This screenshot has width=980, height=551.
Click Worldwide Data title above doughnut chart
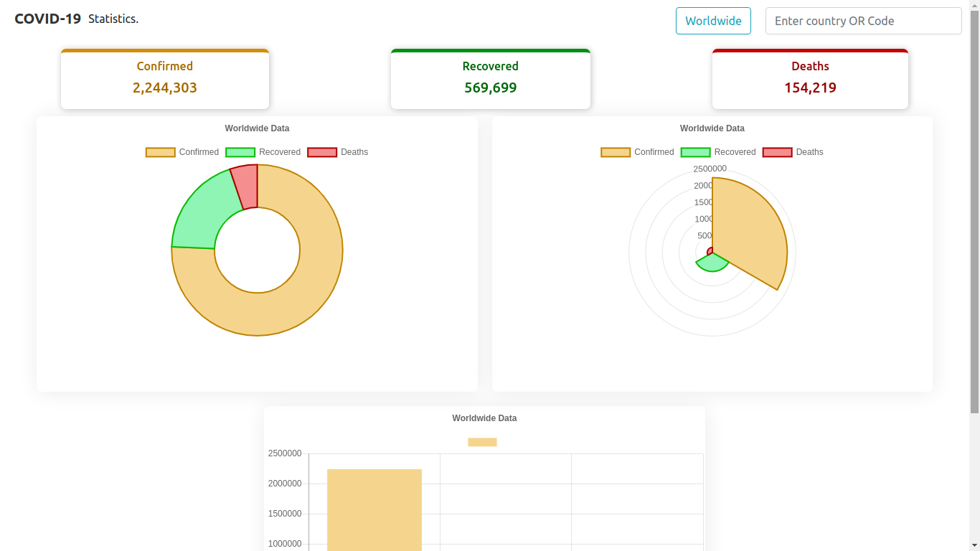click(257, 128)
